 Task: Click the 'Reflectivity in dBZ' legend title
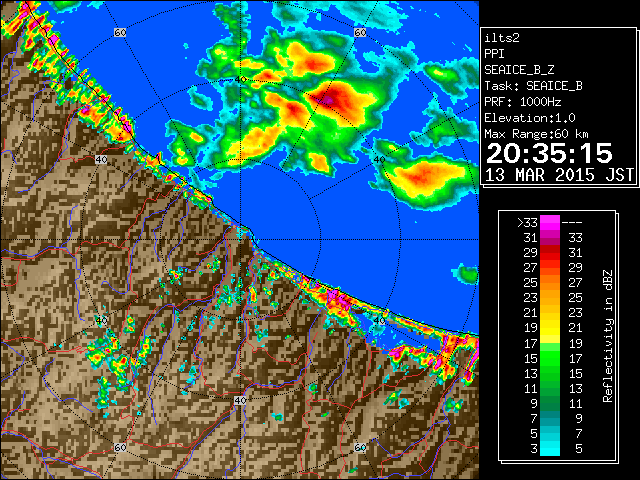pos(608,336)
